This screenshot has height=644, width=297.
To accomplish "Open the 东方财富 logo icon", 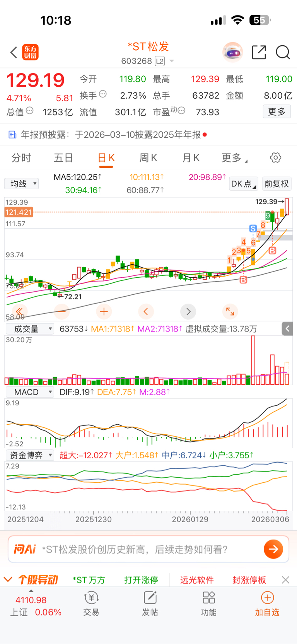I will pyautogui.click(x=31, y=52).
